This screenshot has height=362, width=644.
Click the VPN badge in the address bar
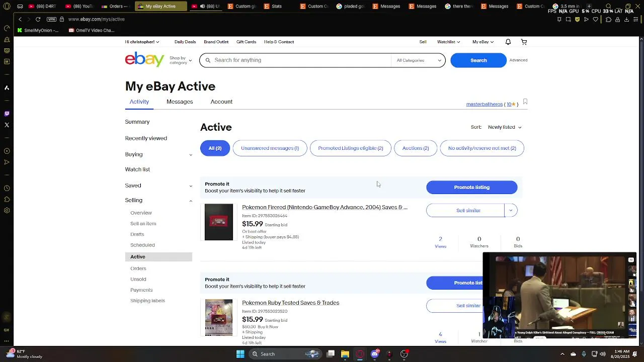pyautogui.click(x=51, y=19)
